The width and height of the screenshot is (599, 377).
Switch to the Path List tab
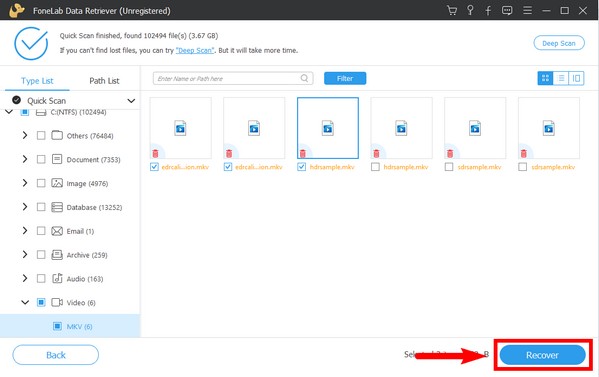click(104, 81)
